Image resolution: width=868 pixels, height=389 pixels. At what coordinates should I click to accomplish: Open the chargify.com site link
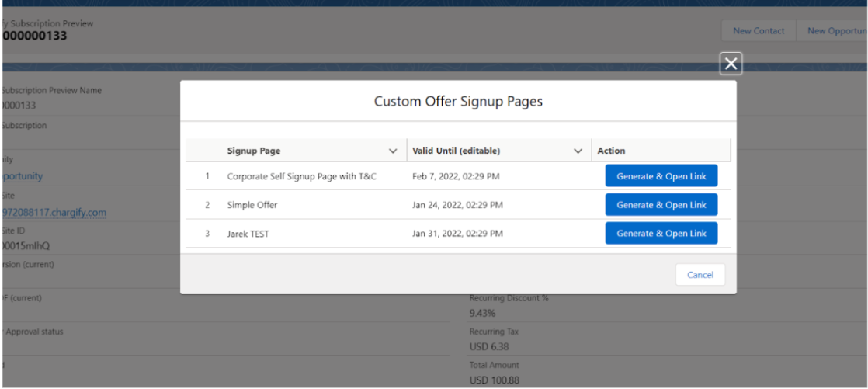pyautogui.click(x=53, y=212)
